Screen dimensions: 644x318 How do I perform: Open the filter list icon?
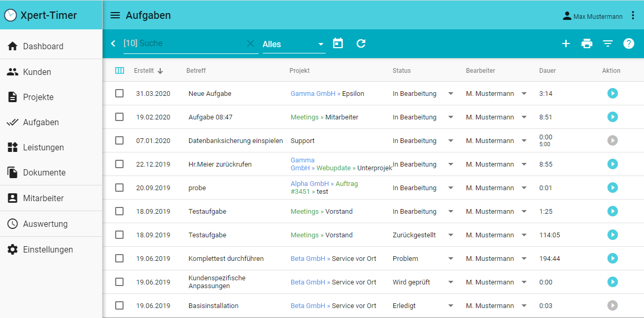tap(607, 44)
